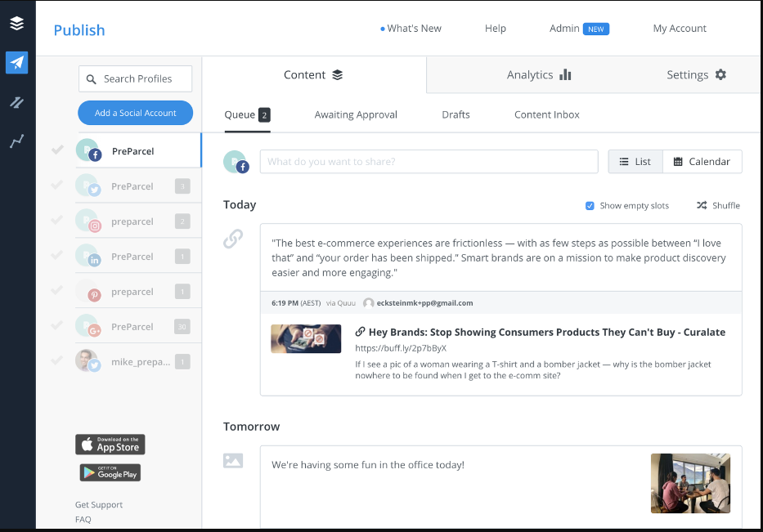Click the phone thumbnail on Curalate article
This screenshot has height=532, width=763.
tap(306, 338)
